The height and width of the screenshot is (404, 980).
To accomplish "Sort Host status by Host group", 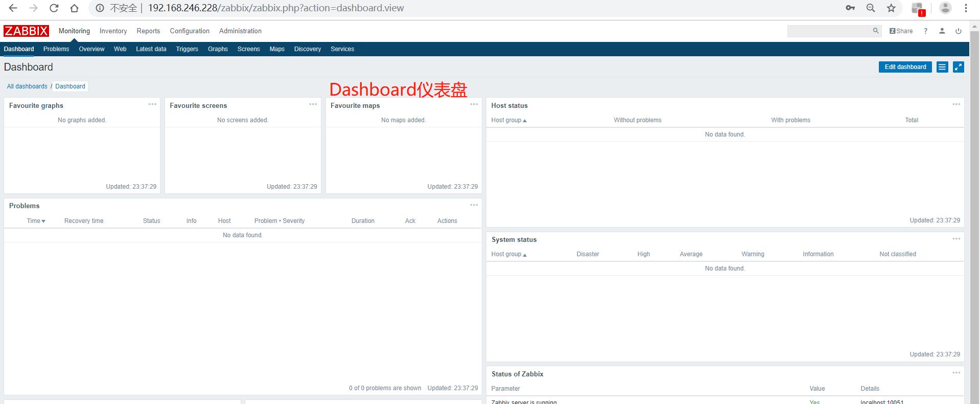I will tap(508, 120).
